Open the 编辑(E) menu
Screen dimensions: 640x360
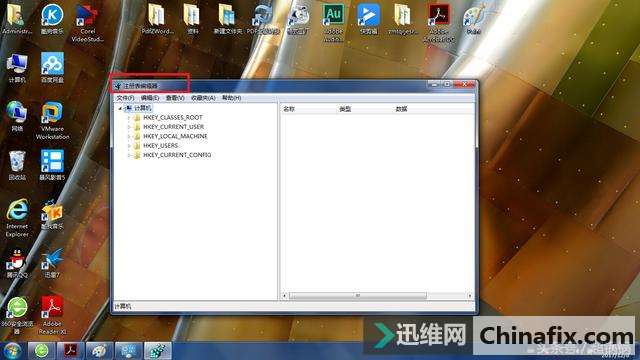pos(150,98)
